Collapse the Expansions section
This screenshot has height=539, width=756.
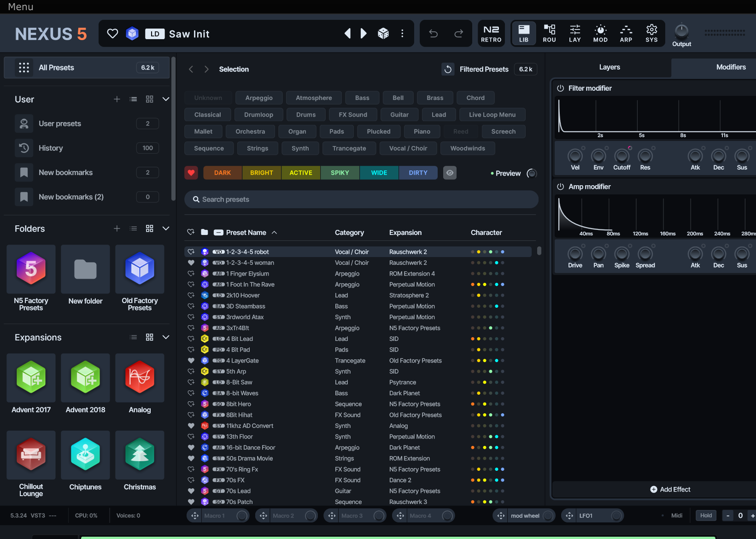pos(166,337)
